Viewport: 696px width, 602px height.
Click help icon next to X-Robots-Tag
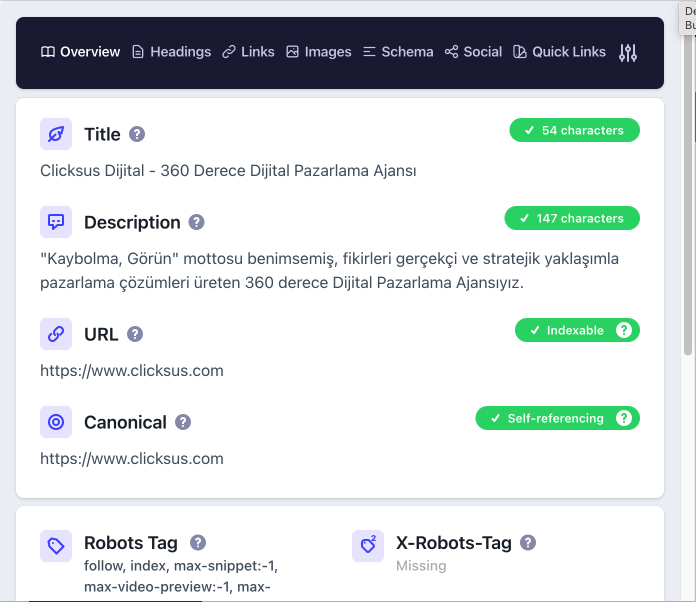528,543
